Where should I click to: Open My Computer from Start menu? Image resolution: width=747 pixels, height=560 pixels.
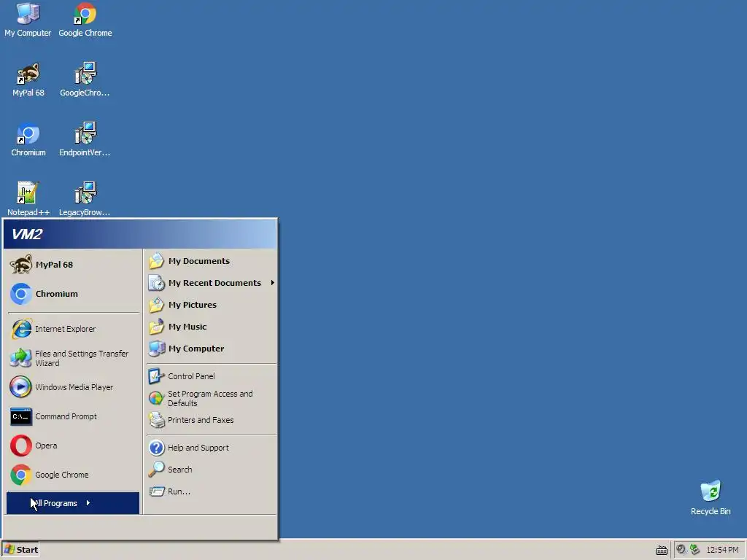tap(211, 349)
